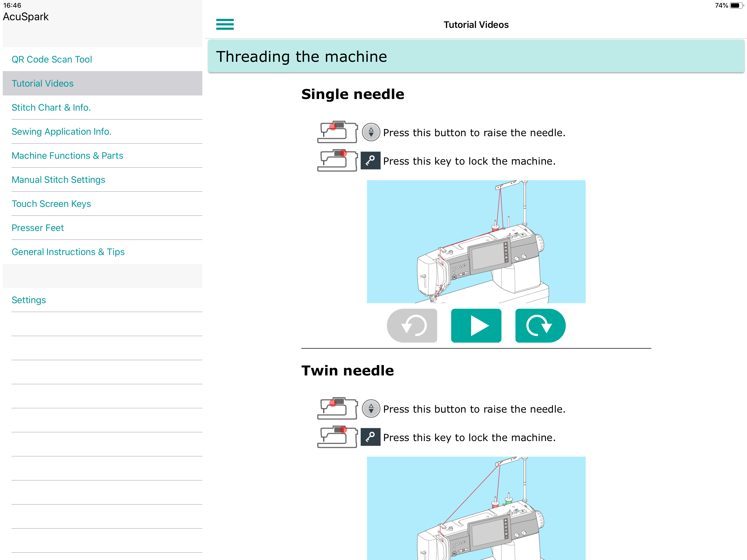Open the hamburger menu icon
747x560 pixels.
tap(225, 24)
